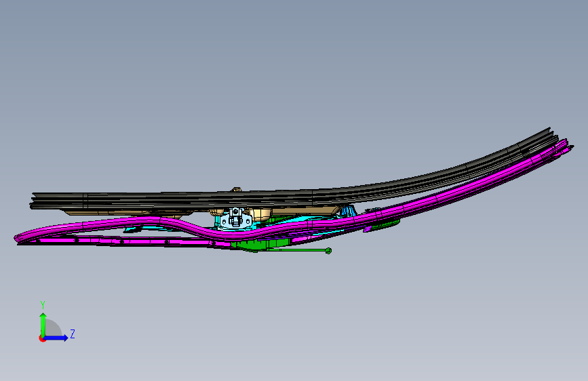Screen dimensions: 588x381
Task: Select the 'Z' label of the triad
Action: 73,334
